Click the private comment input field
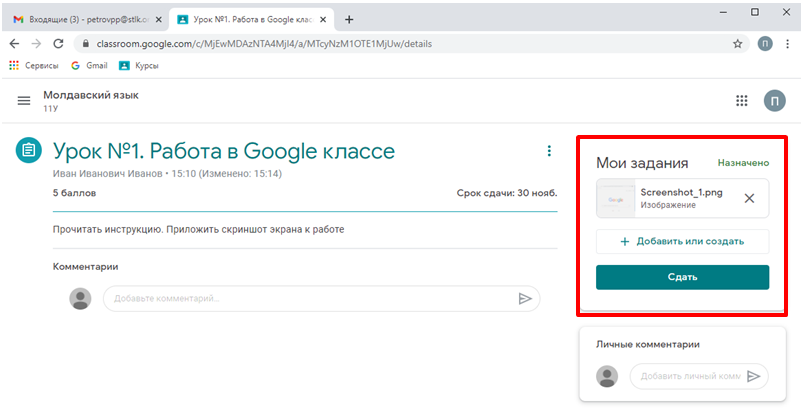The image size is (804, 414). 688,376
